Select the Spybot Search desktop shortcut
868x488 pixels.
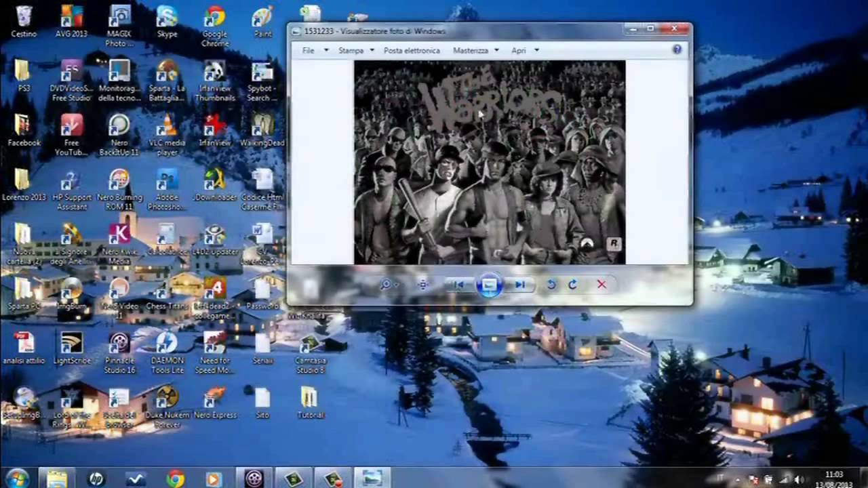click(262, 81)
